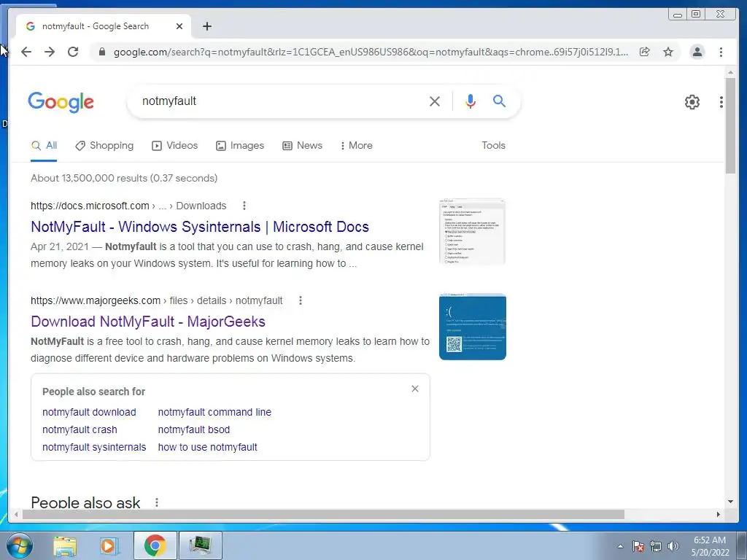Launch Windows Media Player from taskbar
This screenshot has width=747, height=560.
(109, 545)
